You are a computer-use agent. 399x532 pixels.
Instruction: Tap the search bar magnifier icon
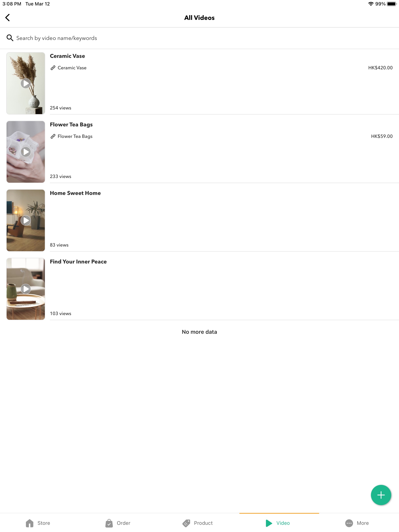coord(9,38)
